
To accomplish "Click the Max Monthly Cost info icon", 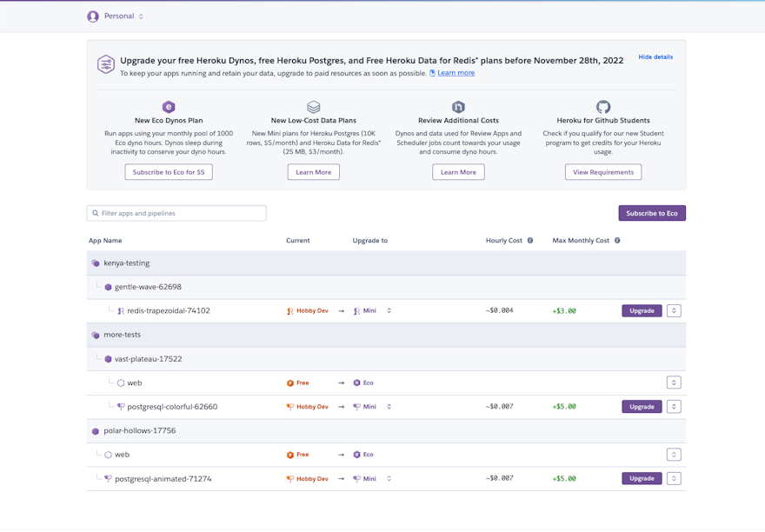I will 617,241.
